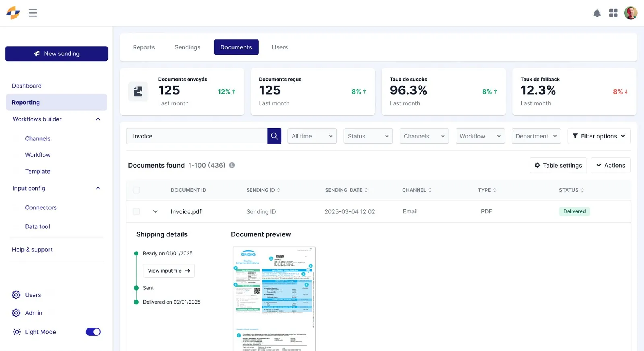Click the app logo in top left
The width and height of the screenshot is (644, 351).
[13, 13]
